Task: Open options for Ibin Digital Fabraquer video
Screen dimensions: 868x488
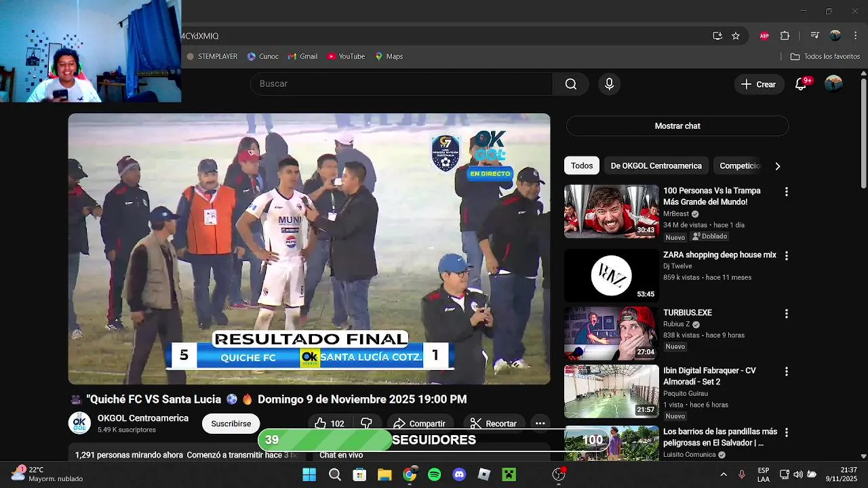Action: 787,371
